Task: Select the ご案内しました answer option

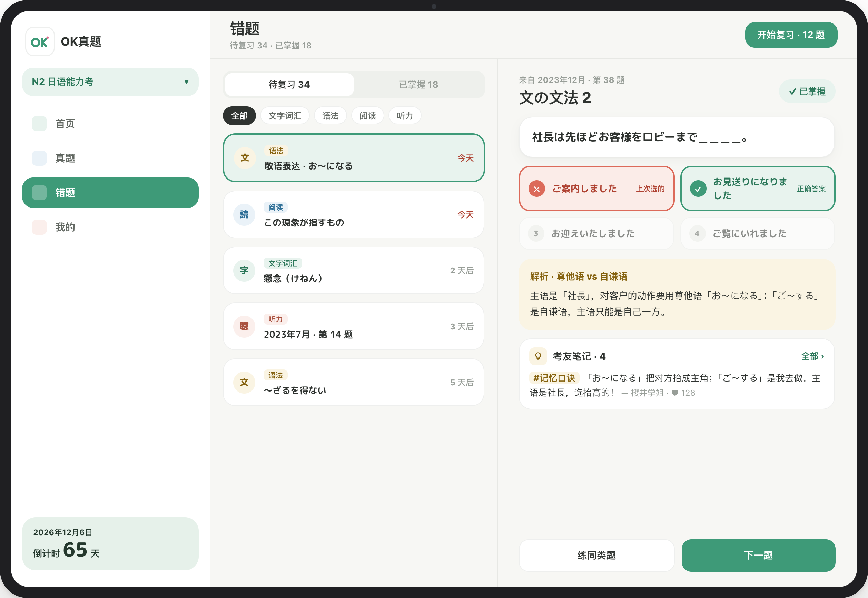Action: (596, 189)
